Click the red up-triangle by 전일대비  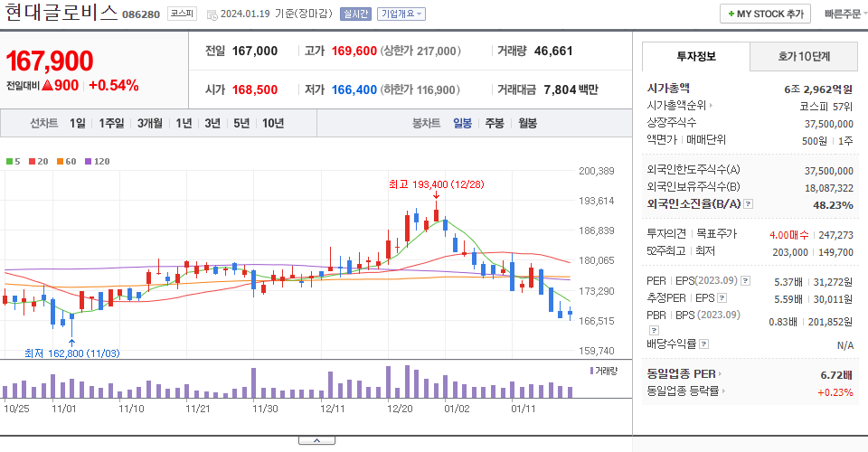tap(47, 86)
